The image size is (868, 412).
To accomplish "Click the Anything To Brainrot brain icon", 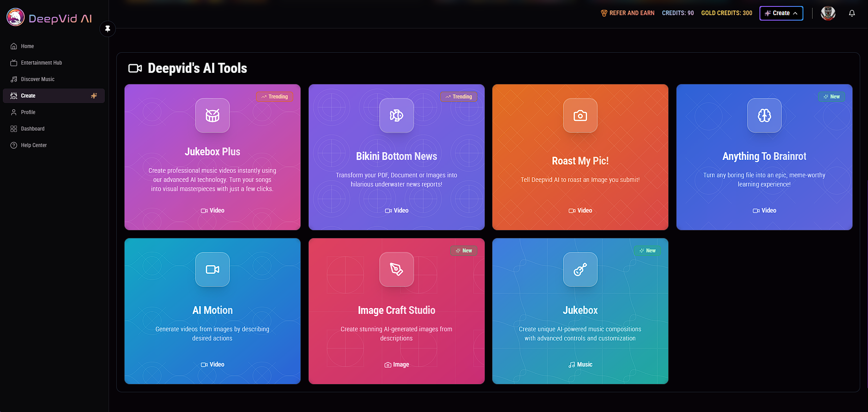I will [x=764, y=115].
